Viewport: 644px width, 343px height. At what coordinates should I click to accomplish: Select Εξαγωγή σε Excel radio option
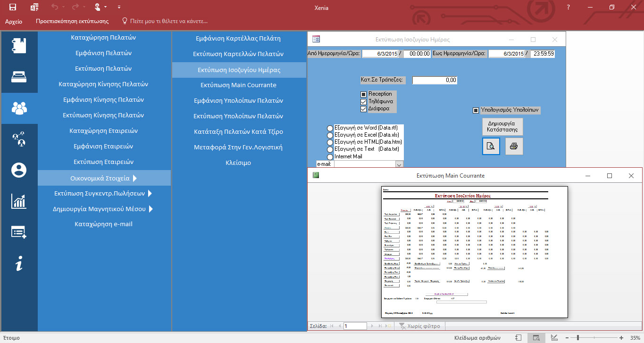click(330, 135)
